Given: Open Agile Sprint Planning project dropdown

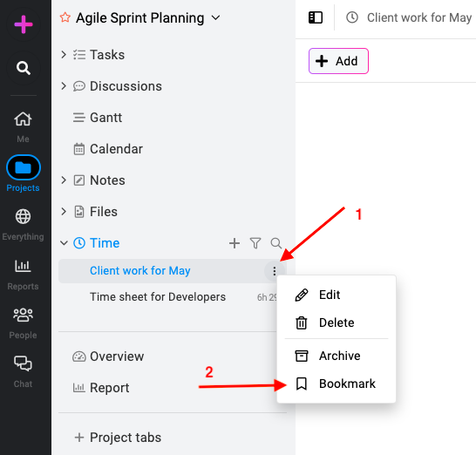Looking at the screenshot, I should (x=215, y=18).
